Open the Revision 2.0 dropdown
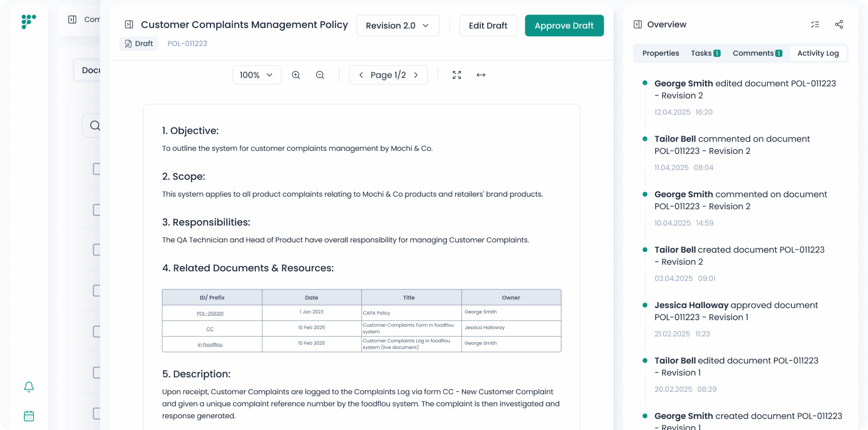Image resolution: width=868 pixels, height=430 pixels. 398,25
